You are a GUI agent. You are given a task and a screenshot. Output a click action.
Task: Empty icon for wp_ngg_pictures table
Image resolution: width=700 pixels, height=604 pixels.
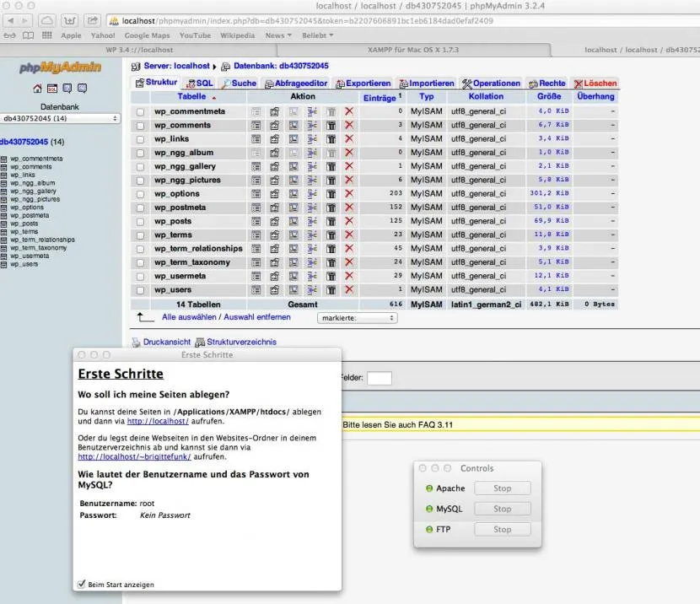tap(331, 181)
